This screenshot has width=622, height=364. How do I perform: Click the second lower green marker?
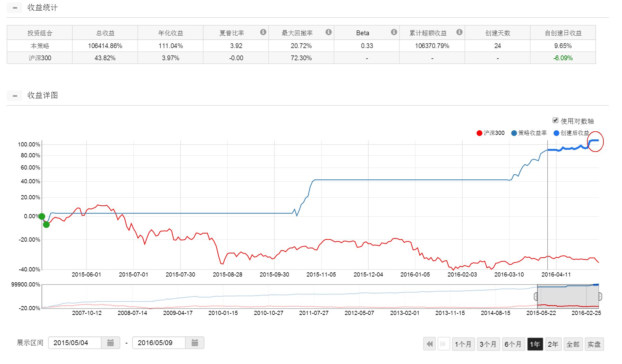pos(46,225)
